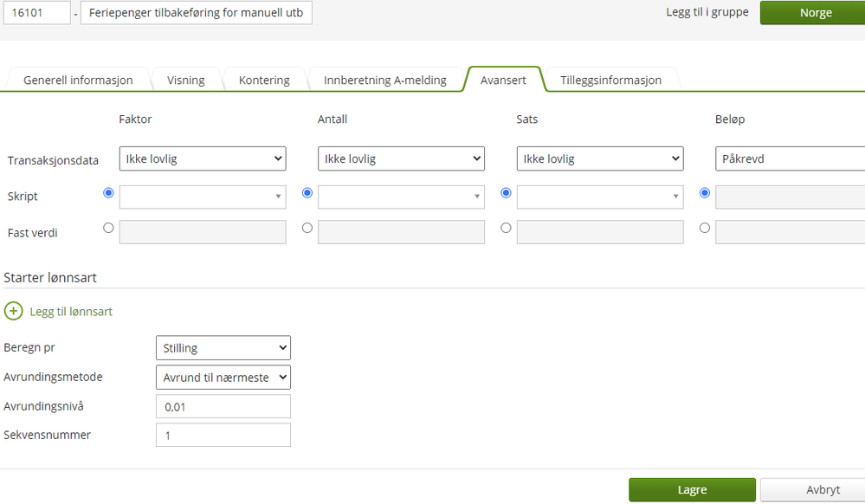The width and height of the screenshot is (865, 504).
Task: Open the Kontering tab
Action: (264, 80)
